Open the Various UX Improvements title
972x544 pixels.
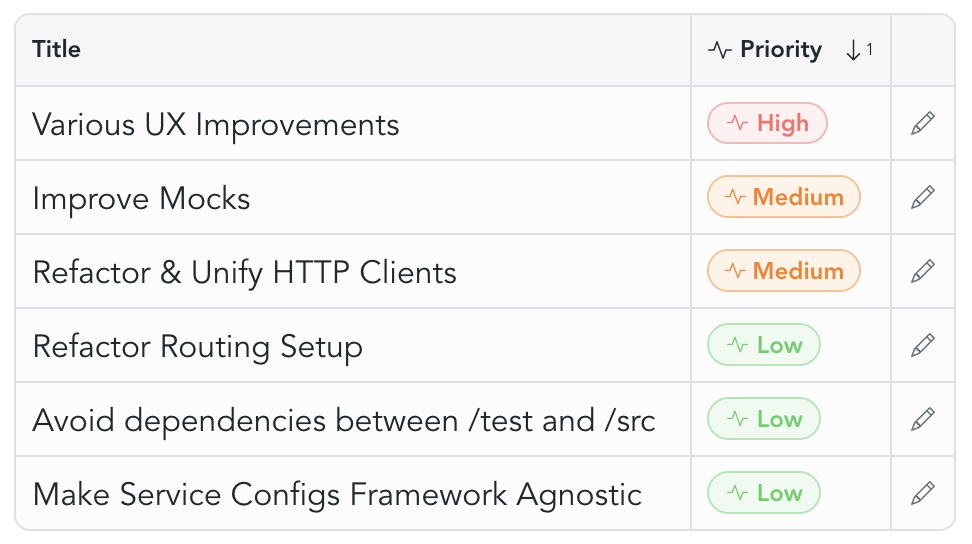216,125
